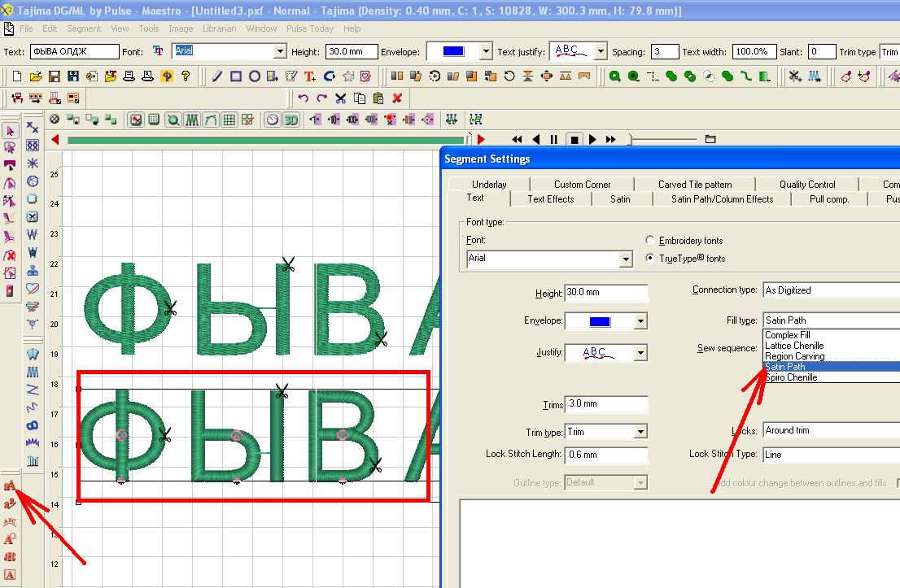Screen dimensions: 900x588
Task: Select the Embroidery fonts radio button
Action: tap(650, 241)
